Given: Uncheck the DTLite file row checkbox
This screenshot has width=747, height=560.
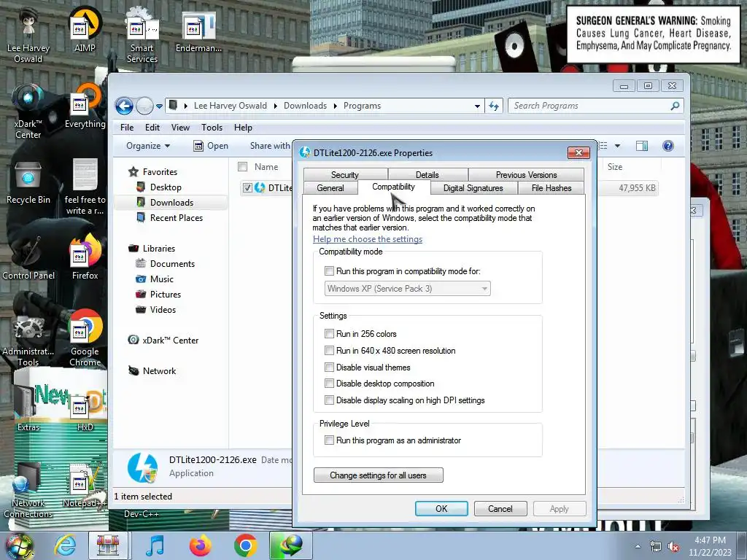Looking at the screenshot, I should (x=247, y=187).
